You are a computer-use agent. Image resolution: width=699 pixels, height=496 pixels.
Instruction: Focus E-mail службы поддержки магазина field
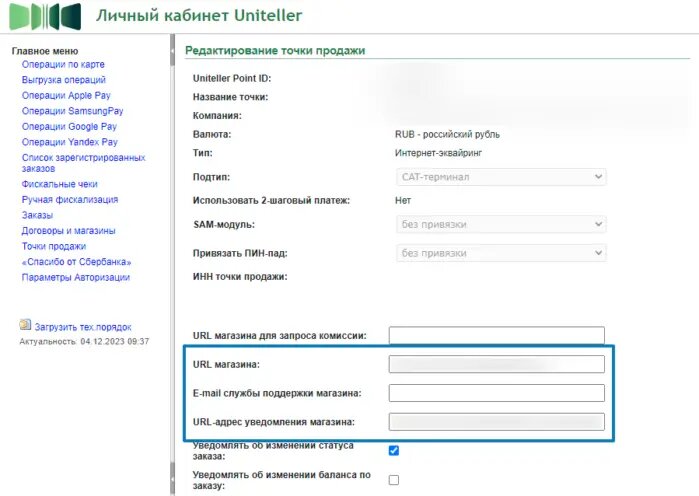pyautogui.click(x=497, y=393)
